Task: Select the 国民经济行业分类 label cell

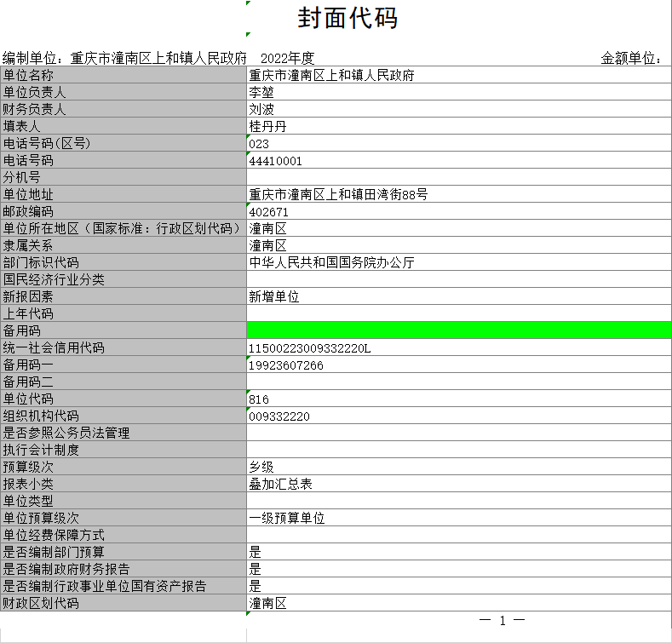Action: click(x=123, y=279)
